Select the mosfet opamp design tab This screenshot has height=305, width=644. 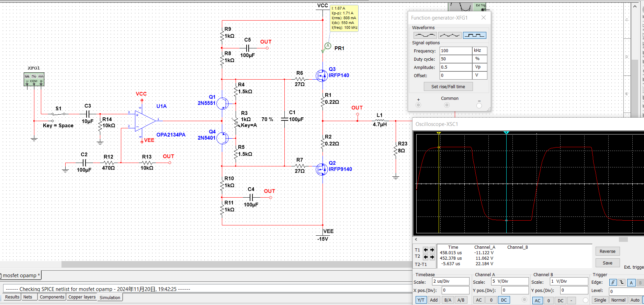pyautogui.click(x=21, y=275)
